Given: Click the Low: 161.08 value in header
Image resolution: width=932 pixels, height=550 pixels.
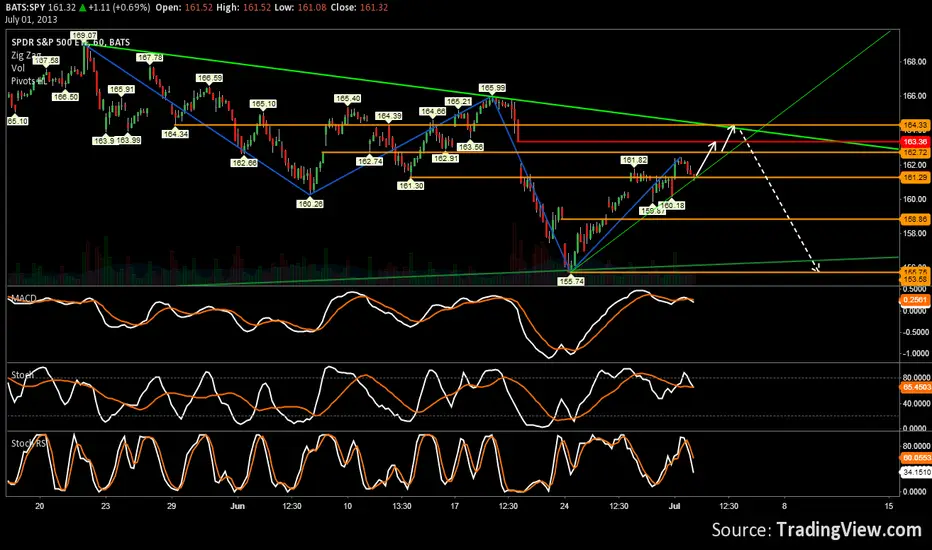Looking at the screenshot, I should (x=300, y=7).
